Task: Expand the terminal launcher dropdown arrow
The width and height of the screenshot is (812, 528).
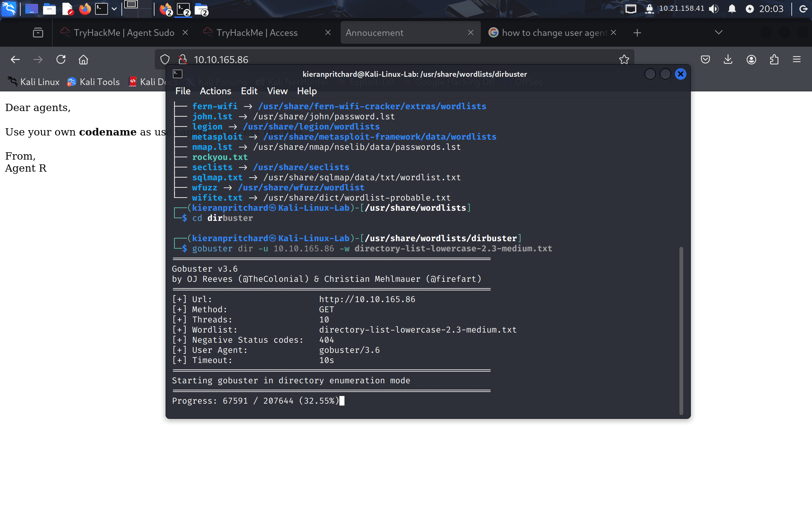Action: coord(114,9)
